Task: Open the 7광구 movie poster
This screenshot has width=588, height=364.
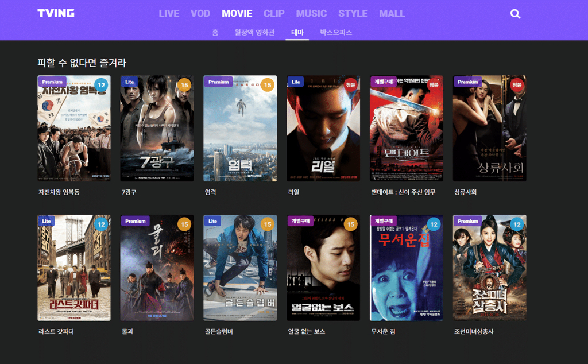Action: pos(157,128)
